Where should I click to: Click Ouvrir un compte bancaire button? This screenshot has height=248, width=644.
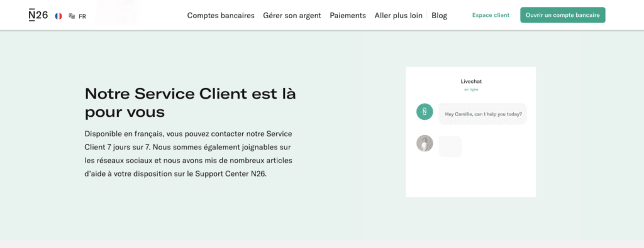[x=563, y=15]
